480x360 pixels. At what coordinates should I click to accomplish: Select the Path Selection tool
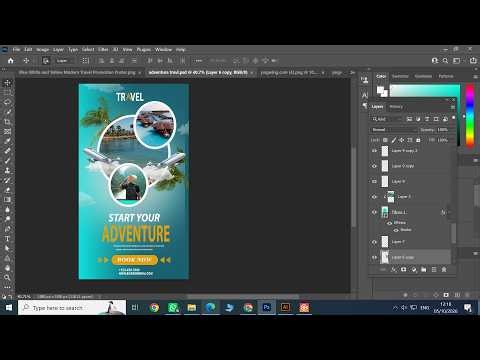(x=7, y=248)
